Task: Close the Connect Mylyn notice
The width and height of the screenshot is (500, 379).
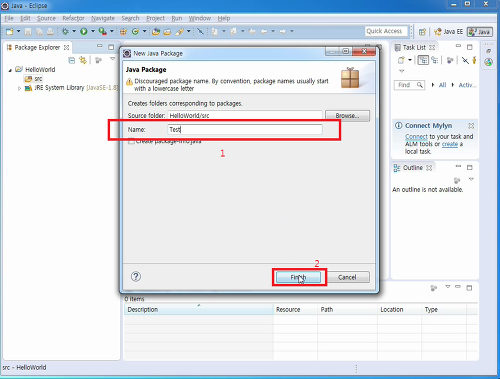Action: [x=471, y=126]
